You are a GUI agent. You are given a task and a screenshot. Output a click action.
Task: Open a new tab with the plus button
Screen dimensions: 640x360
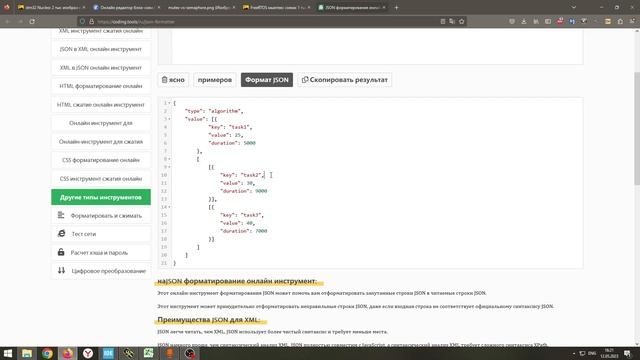tap(396, 7)
